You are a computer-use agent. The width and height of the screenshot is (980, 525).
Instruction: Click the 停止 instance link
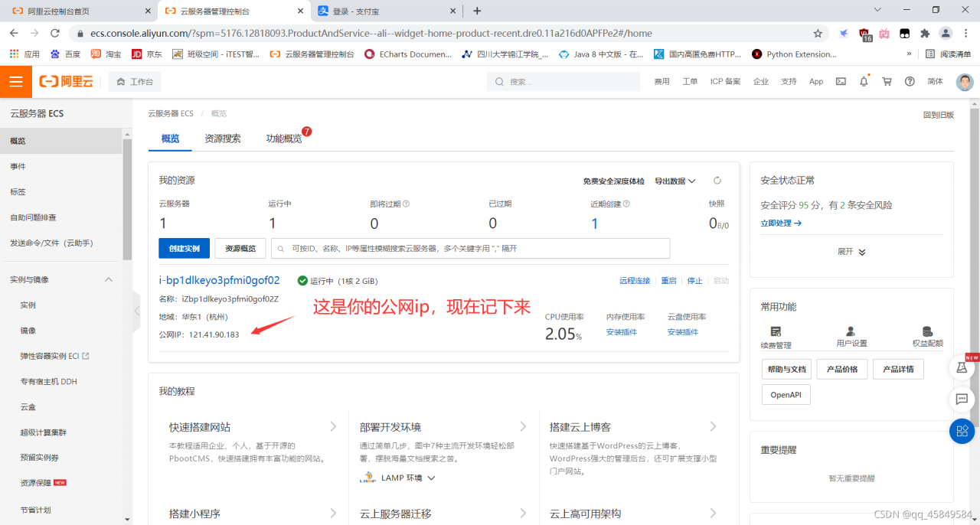pyautogui.click(x=694, y=281)
